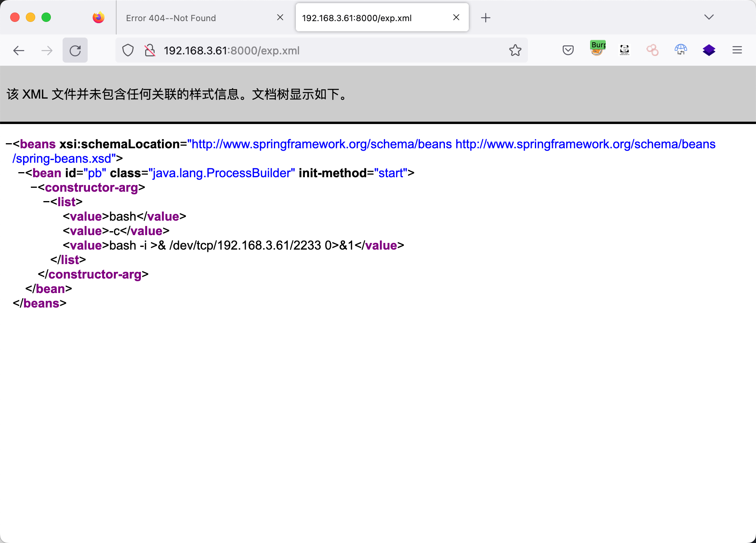This screenshot has height=543, width=756.
Task: Collapse the list XML node
Action: [46, 202]
